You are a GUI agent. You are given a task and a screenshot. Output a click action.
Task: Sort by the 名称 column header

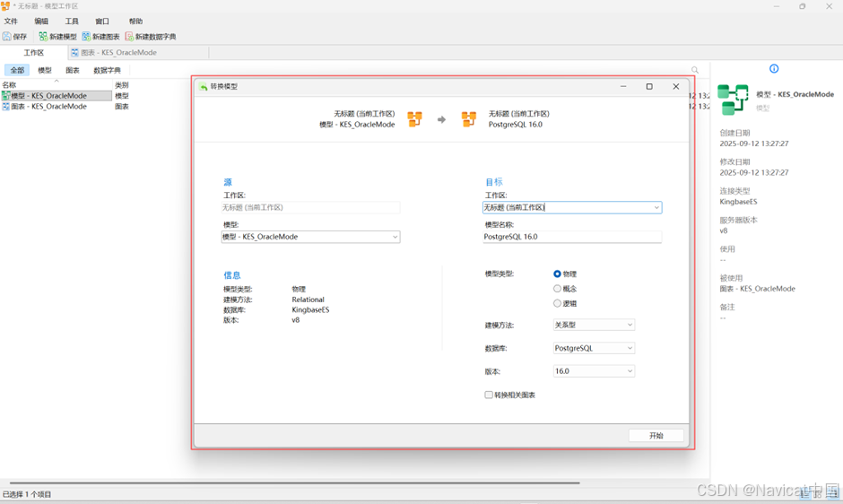click(56, 85)
